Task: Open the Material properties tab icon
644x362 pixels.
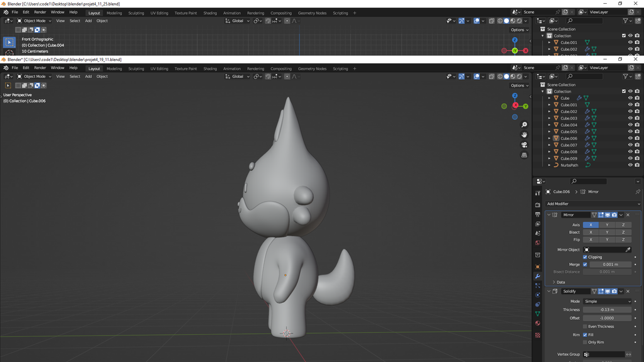Action: pyautogui.click(x=538, y=323)
